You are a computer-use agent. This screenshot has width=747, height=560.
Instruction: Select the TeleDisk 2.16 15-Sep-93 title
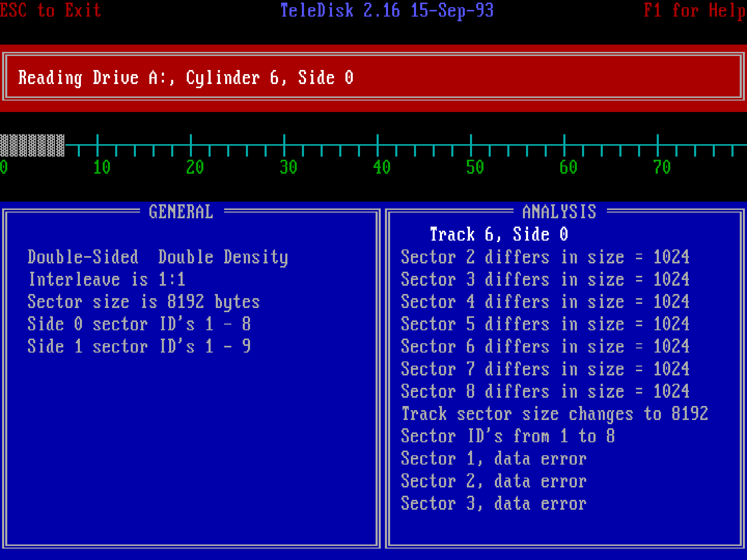click(387, 10)
